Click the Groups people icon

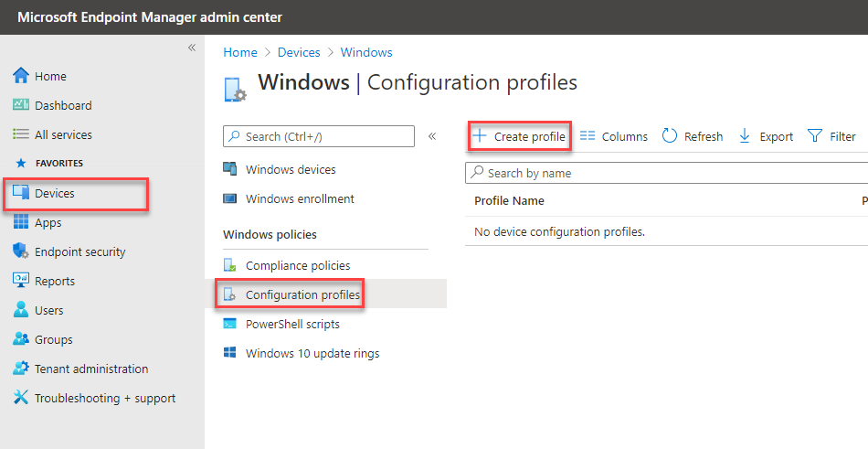(21, 339)
